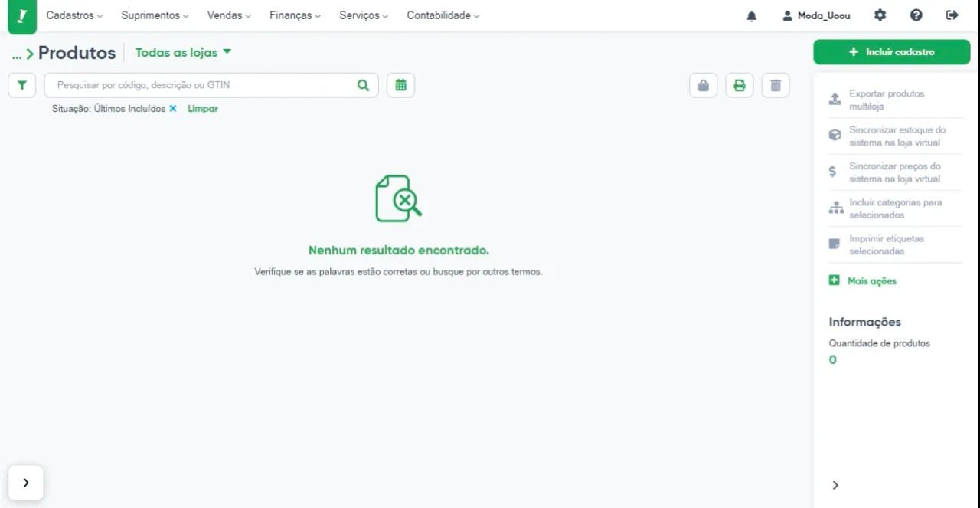Click the Exportar produtos multiloja icon
Image resolution: width=980 pixels, height=508 pixels.
pos(833,99)
